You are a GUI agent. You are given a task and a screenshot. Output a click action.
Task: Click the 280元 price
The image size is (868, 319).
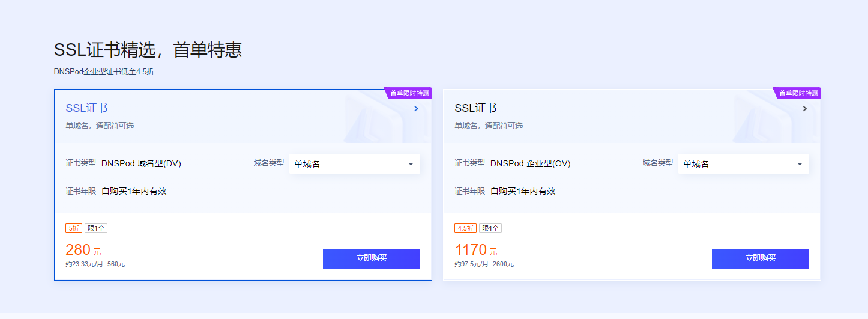(x=83, y=250)
